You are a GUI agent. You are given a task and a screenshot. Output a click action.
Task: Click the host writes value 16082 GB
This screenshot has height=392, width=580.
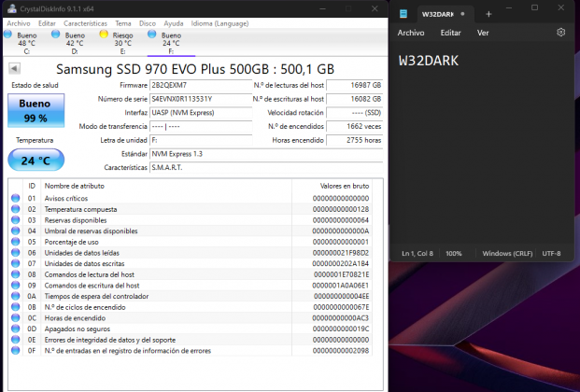(354, 99)
